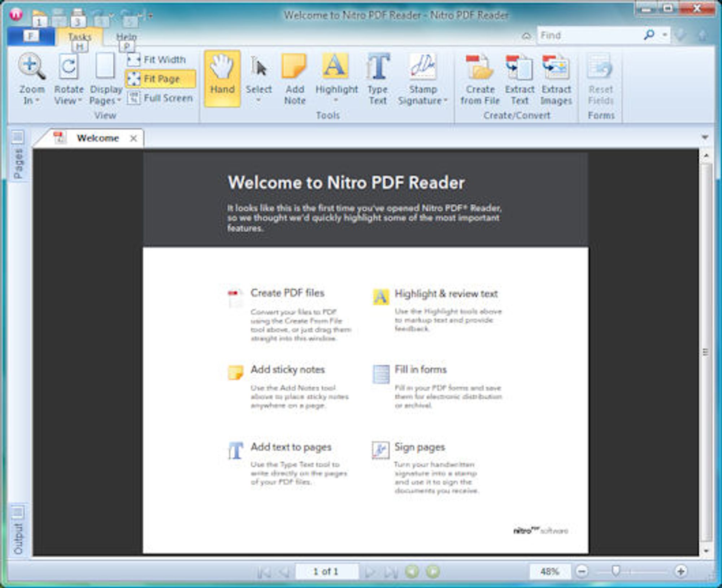The width and height of the screenshot is (722, 588).
Task: Open the blue File tab
Action: coord(31,36)
